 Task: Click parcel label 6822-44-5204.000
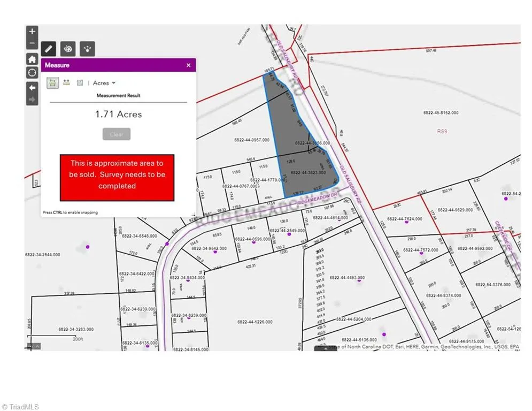(353, 319)
